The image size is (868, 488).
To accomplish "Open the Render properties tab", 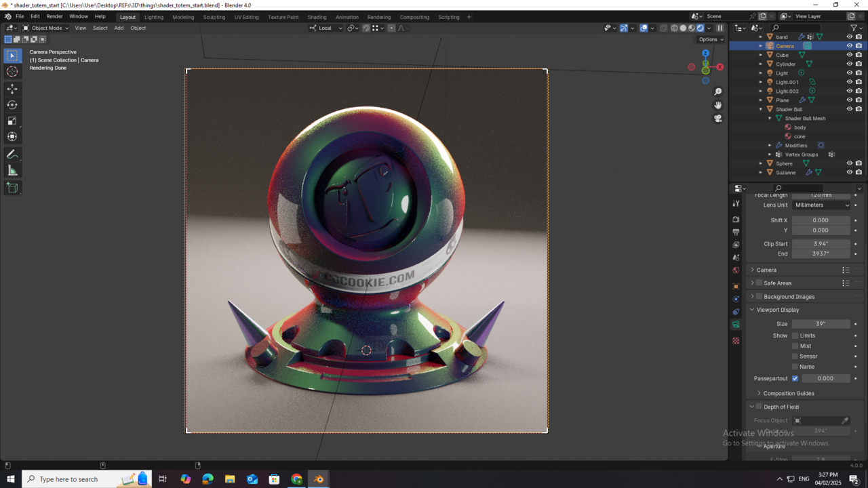I will [736, 220].
